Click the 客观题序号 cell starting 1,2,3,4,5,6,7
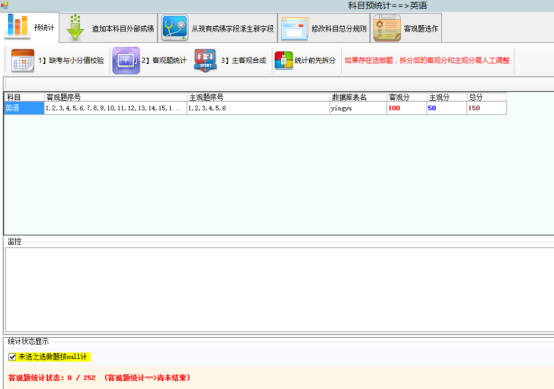The width and height of the screenshot is (554, 389). pyautogui.click(x=115, y=108)
